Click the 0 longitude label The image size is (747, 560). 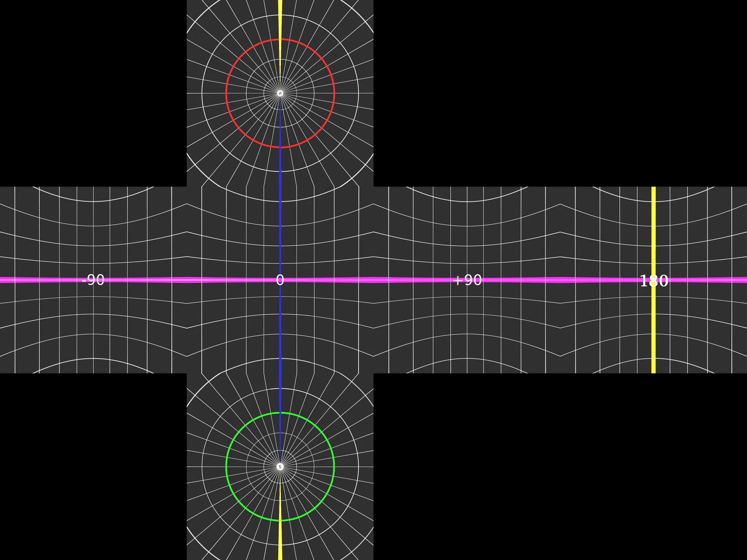[280, 280]
